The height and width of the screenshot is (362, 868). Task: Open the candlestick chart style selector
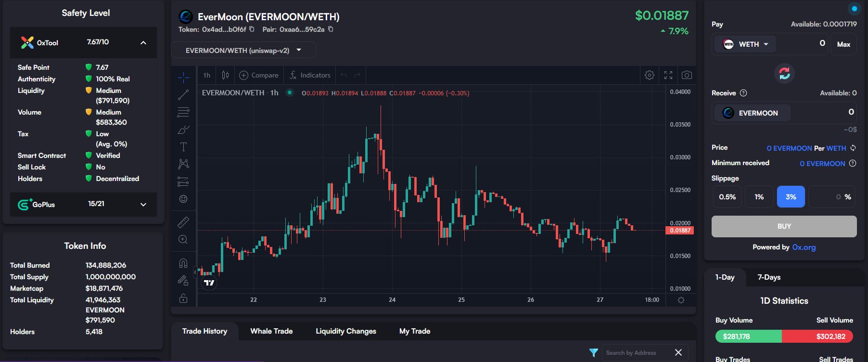click(225, 75)
